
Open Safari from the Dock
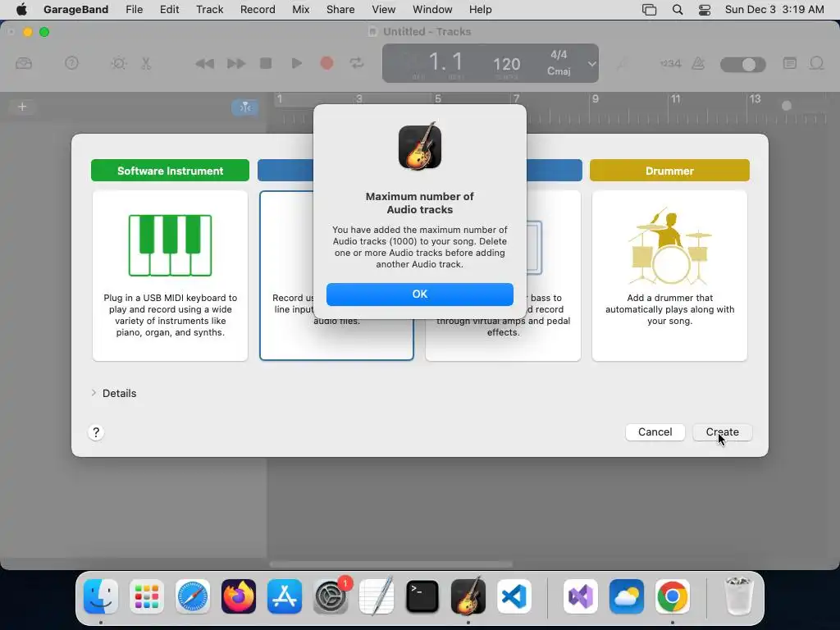(x=192, y=596)
